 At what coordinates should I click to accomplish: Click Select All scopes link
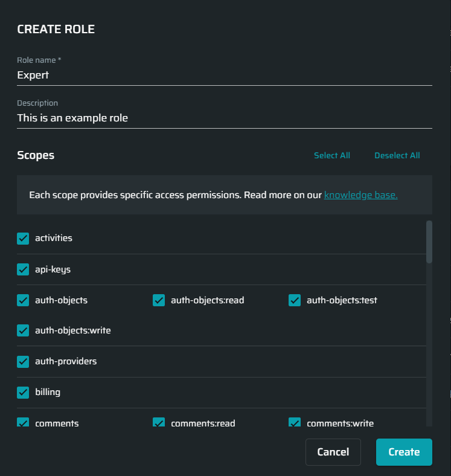pyautogui.click(x=332, y=155)
